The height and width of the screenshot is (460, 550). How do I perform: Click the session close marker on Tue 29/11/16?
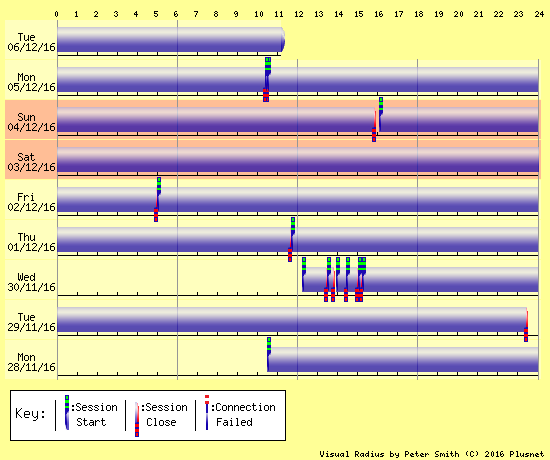(x=526, y=325)
